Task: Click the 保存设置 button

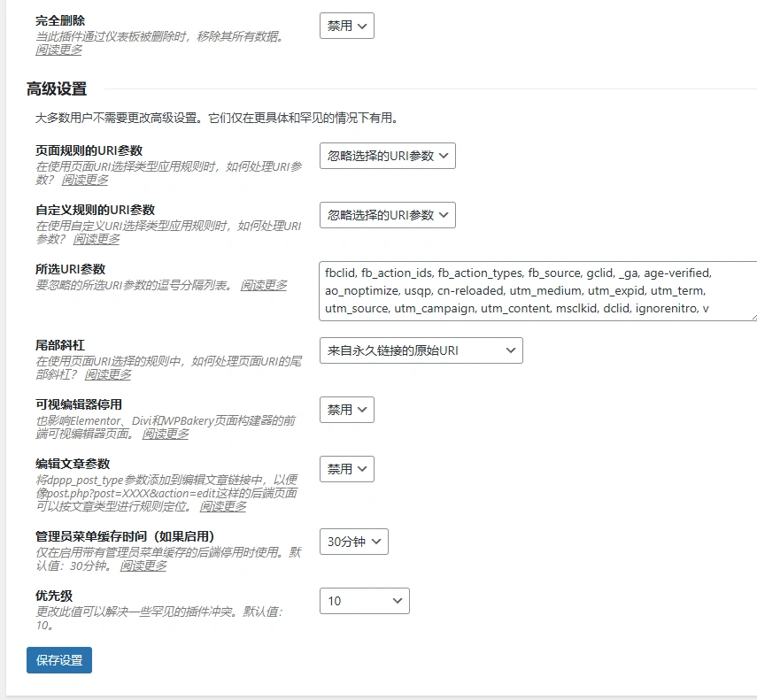Action: click(x=57, y=660)
